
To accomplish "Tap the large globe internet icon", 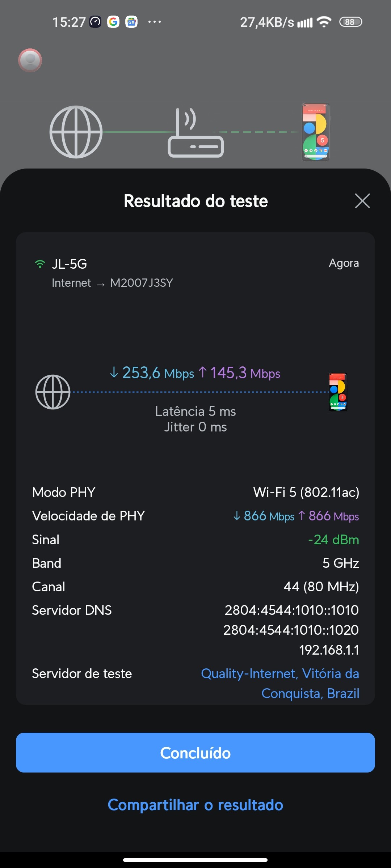I will point(76,132).
